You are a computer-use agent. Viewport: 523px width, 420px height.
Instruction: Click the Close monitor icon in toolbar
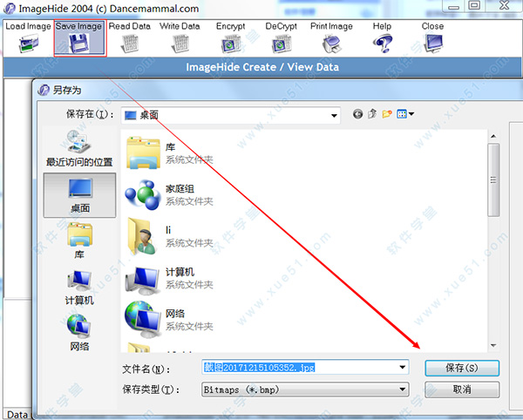click(x=433, y=44)
